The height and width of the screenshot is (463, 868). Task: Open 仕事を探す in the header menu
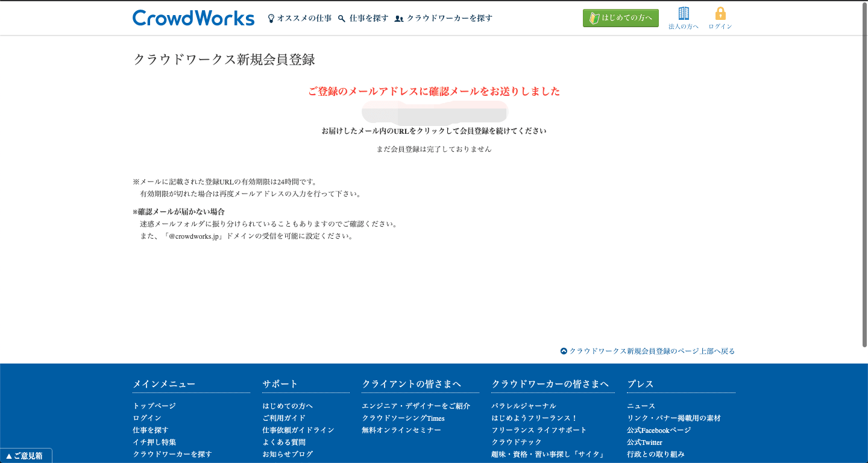[x=369, y=18]
